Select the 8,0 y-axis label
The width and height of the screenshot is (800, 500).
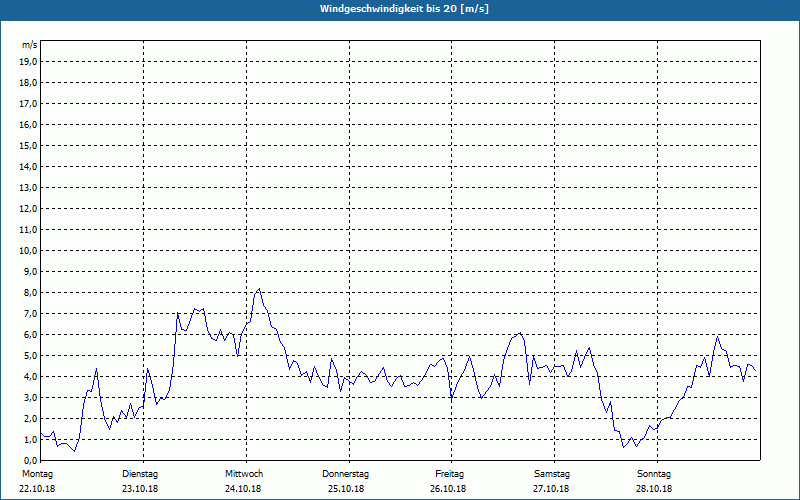click(31, 292)
